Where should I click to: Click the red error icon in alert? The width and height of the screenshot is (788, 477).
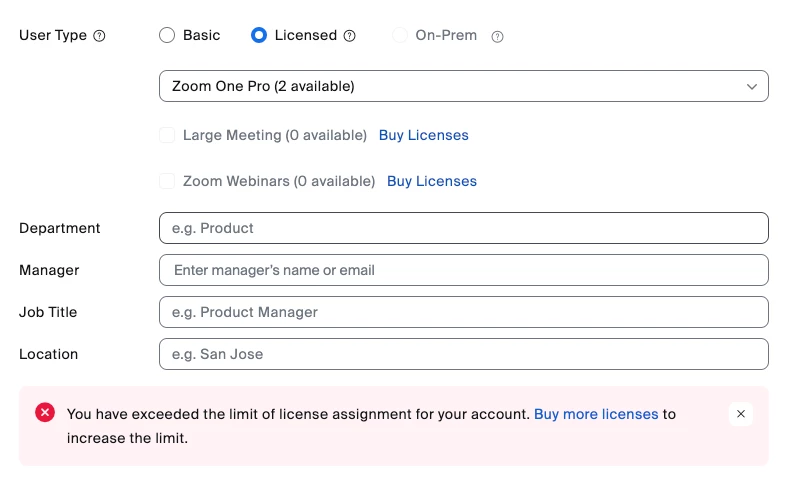click(45, 412)
